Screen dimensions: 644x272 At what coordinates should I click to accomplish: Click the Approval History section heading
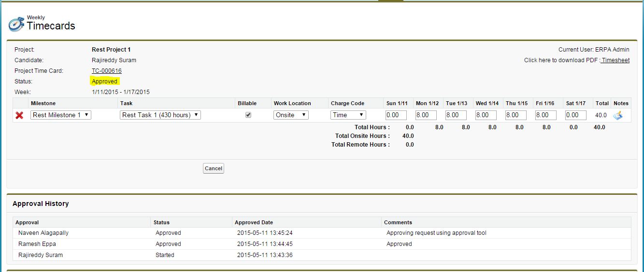click(x=41, y=204)
